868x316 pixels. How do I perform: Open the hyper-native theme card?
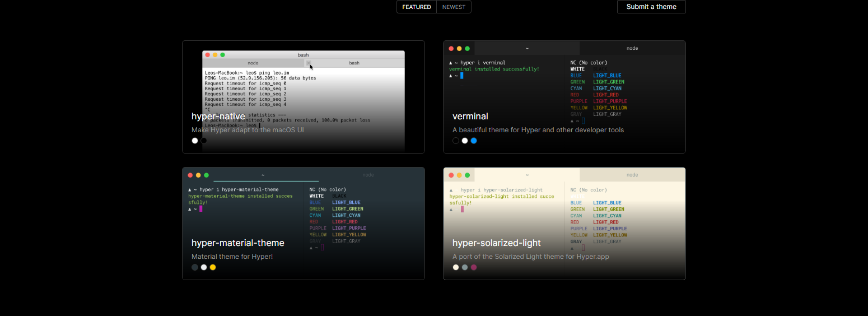coord(304,97)
